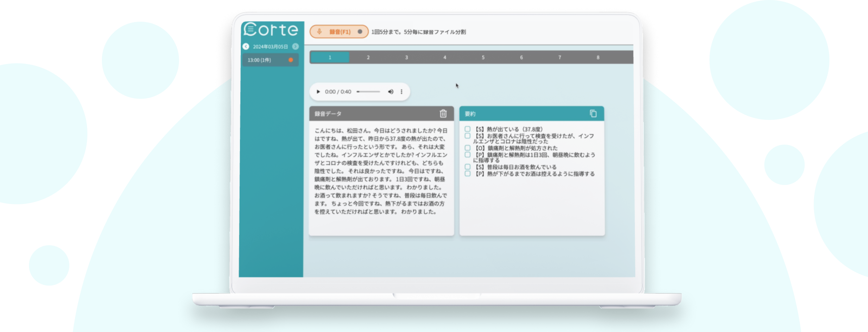Image resolution: width=868 pixels, height=332 pixels.
Task: Check the 熱が下がるまでお酒は控える item
Action: tap(467, 174)
